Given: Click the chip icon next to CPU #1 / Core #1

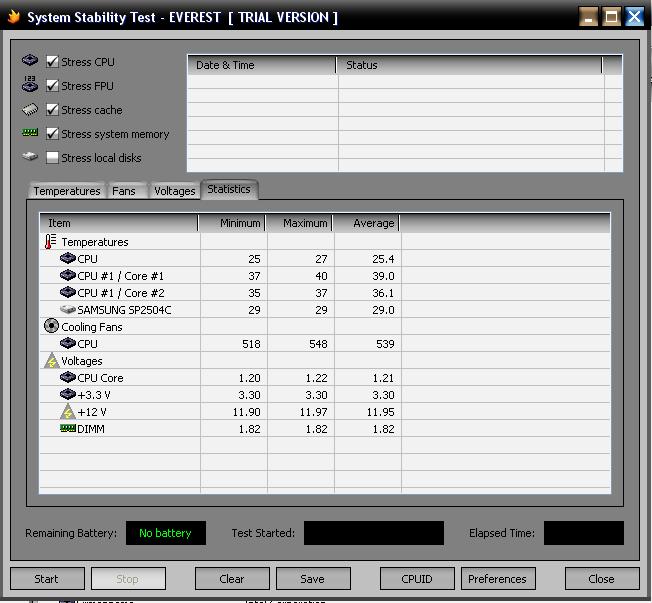Looking at the screenshot, I should click(x=67, y=275).
